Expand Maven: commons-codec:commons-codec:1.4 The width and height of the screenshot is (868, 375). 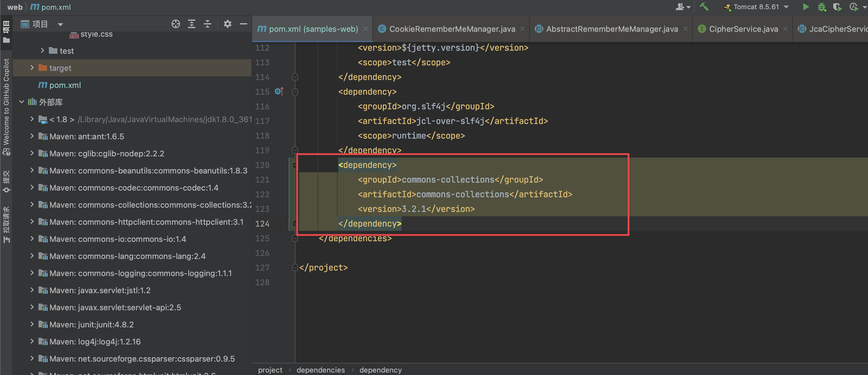[x=32, y=187]
